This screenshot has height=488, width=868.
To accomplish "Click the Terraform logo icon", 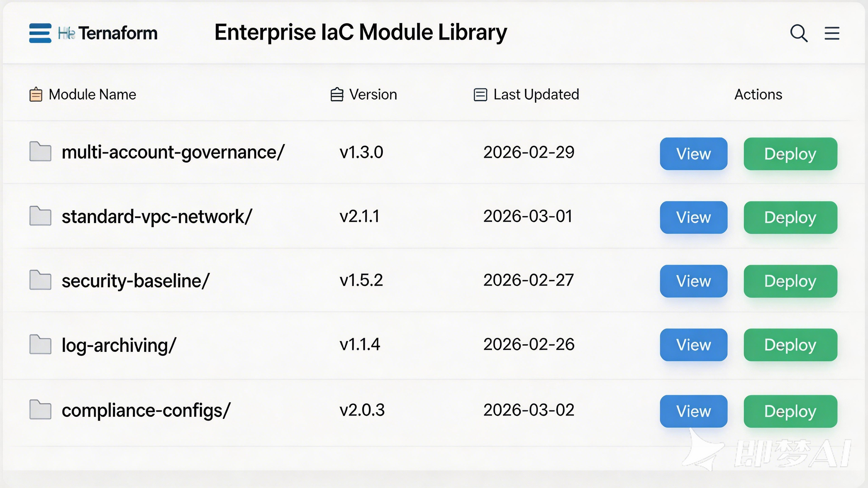I will pyautogui.click(x=40, y=33).
